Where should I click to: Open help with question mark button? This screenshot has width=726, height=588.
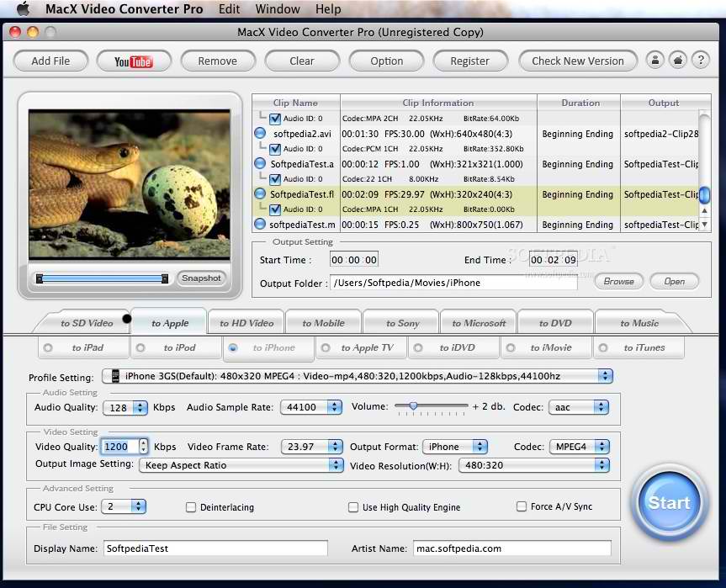click(701, 61)
